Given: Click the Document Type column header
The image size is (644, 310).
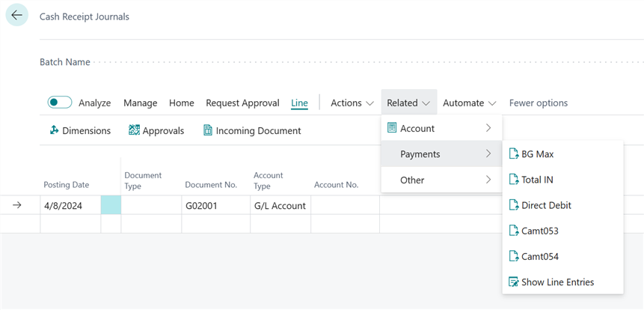Looking at the screenshot, I should (143, 180).
